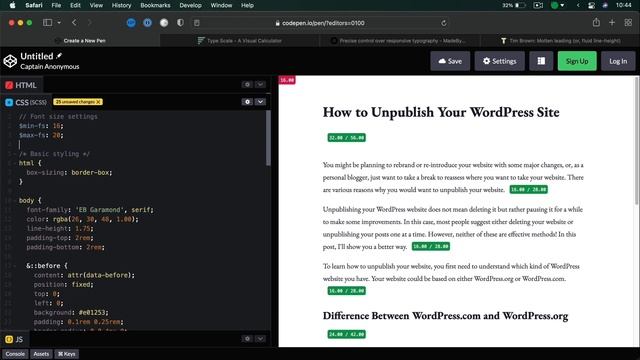Go forward in Safari
The image size is (640, 360).
pyautogui.click(x=89, y=23)
